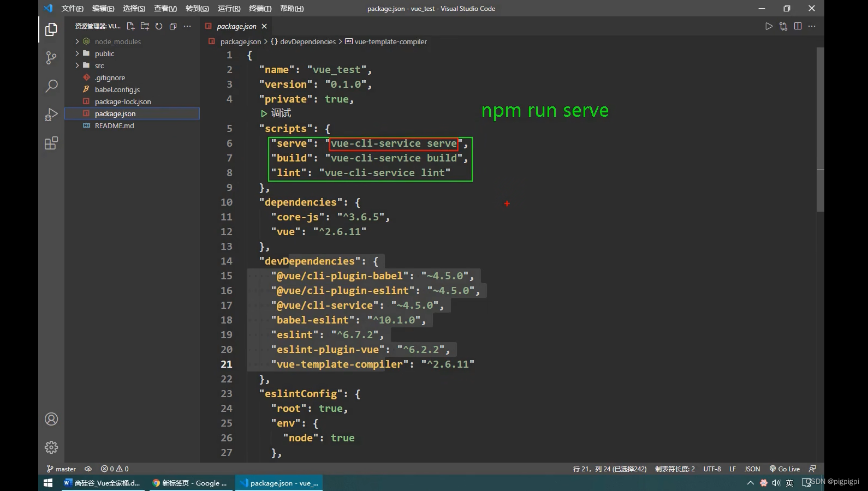This screenshot has width=868, height=491.
Task: Click the New Folder icon in explorer
Action: point(145,26)
